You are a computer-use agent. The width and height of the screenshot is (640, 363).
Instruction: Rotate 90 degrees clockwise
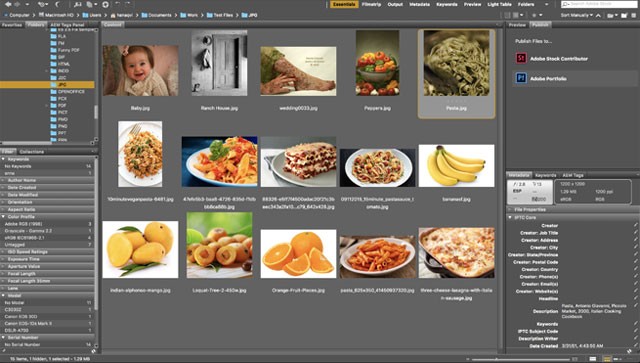tap(128, 4)
